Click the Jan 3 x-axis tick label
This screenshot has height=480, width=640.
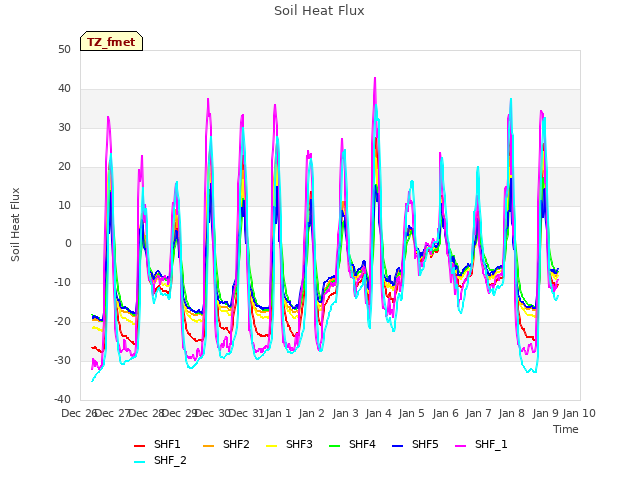345,413
